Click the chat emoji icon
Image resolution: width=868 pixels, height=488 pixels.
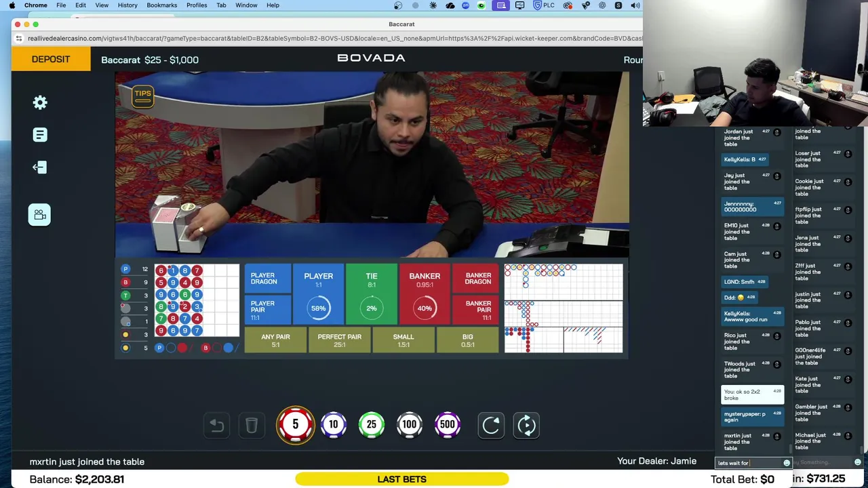coord(787,463)
